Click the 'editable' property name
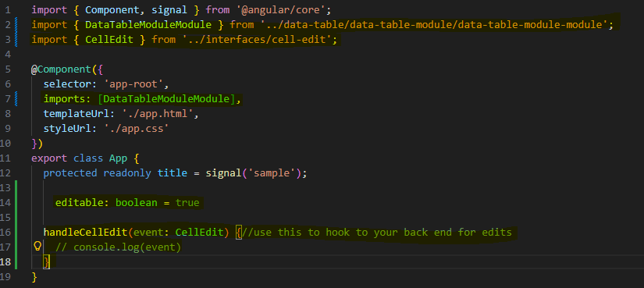This screenshot has height=288, width=644. pos(80,203)
